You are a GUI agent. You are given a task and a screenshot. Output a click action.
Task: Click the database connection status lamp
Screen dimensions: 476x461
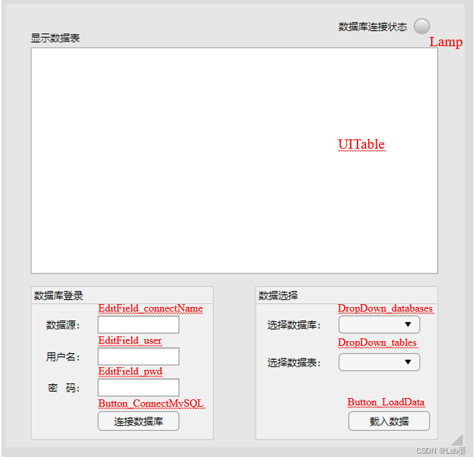click(422, 26)
